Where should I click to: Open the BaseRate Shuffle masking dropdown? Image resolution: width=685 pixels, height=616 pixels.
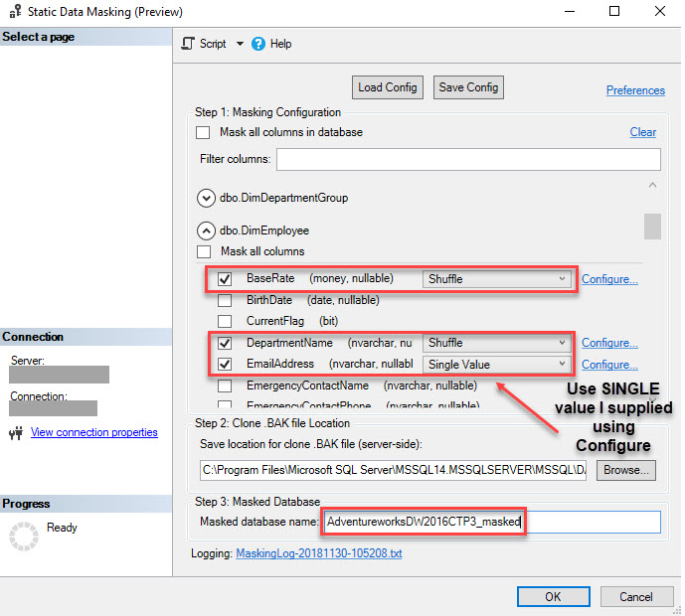pyautogui.click(x=496, y=279)
